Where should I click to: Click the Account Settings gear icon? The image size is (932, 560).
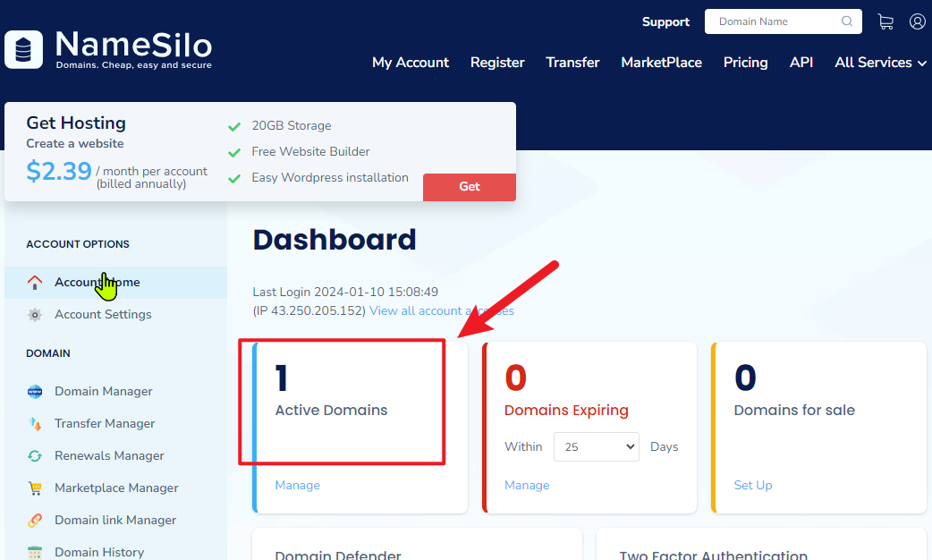[x=35, y=315]
